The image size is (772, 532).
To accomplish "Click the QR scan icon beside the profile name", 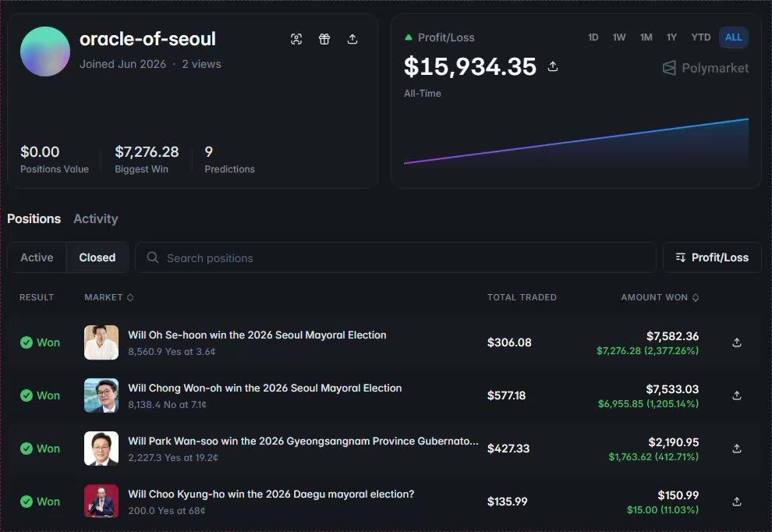I will [x=296, y=39].
